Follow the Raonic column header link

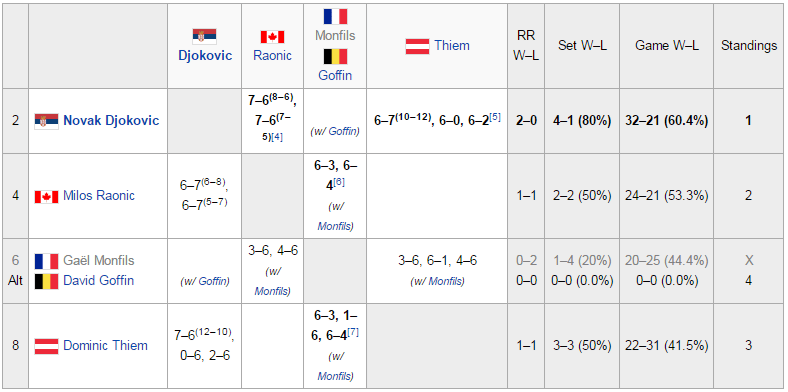[272, 55]
